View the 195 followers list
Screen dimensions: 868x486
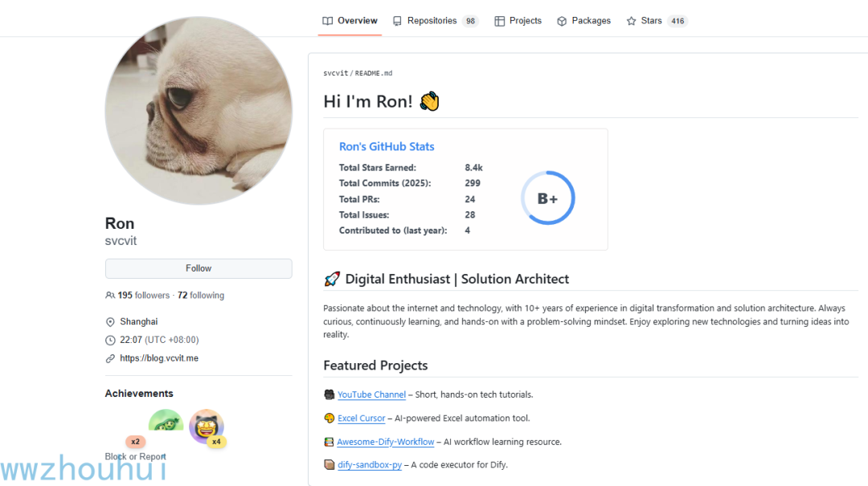click(x=143, y=296)
